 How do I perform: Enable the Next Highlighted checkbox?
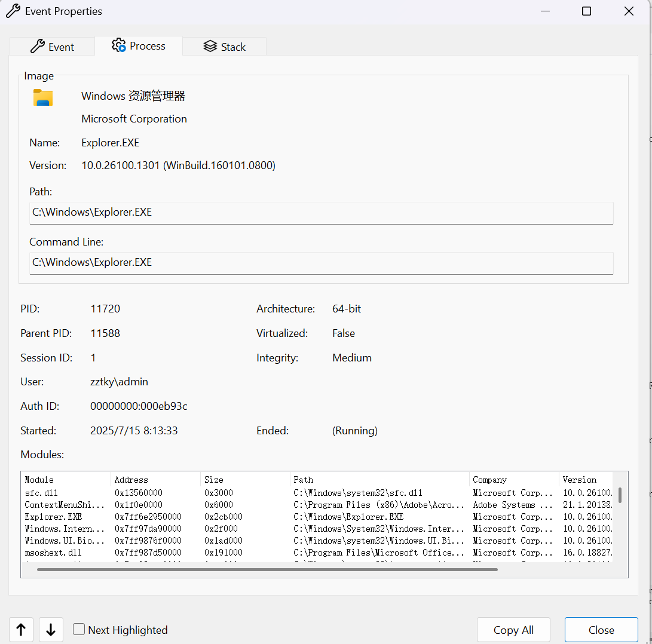[x=79, y=629]
